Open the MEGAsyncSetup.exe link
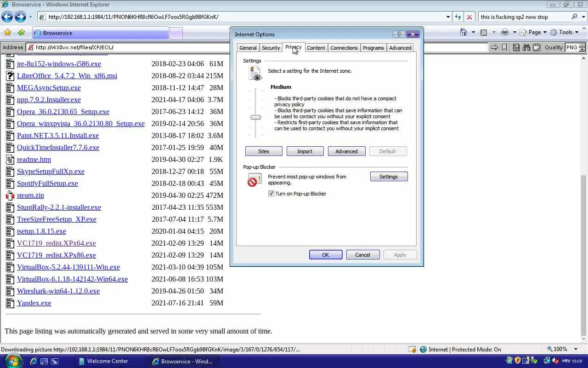This screenshot has height=368, width=588. (x=49, y=88)
